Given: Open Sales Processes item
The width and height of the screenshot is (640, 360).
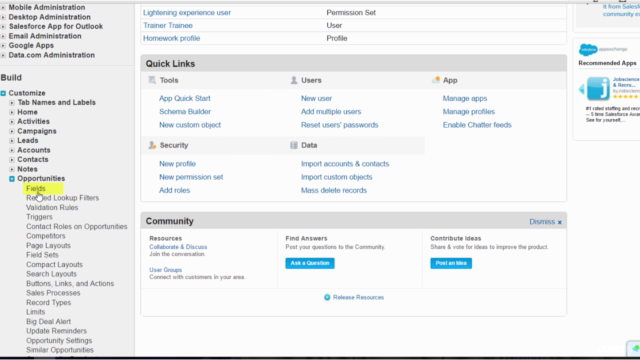Looking at the screenshot, I should [53, 293].
